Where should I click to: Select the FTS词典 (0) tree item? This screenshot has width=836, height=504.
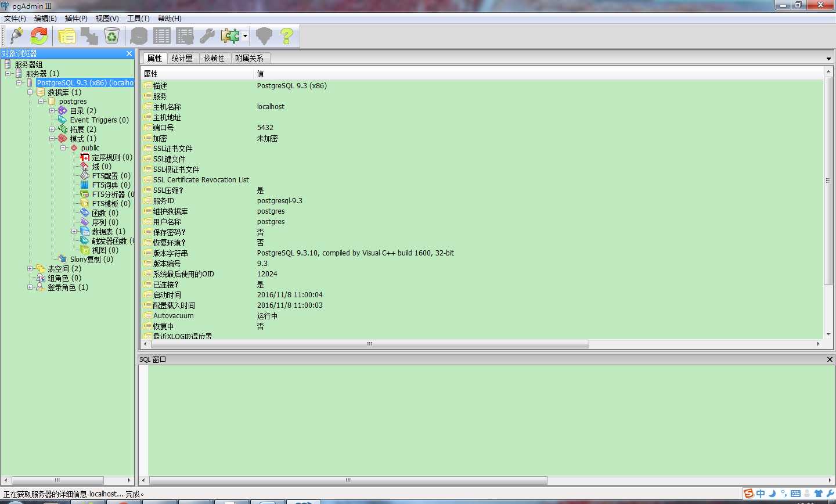(x=111, y=185)
